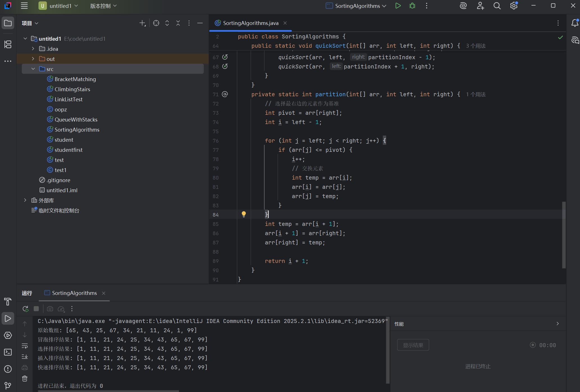Open the Structure tool window icon

(x=8, y=44)
